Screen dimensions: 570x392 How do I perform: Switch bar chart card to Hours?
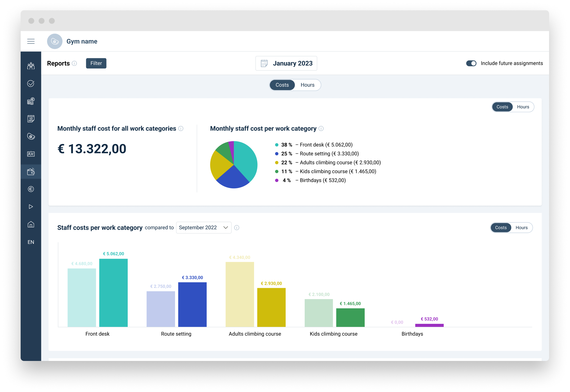521,228
